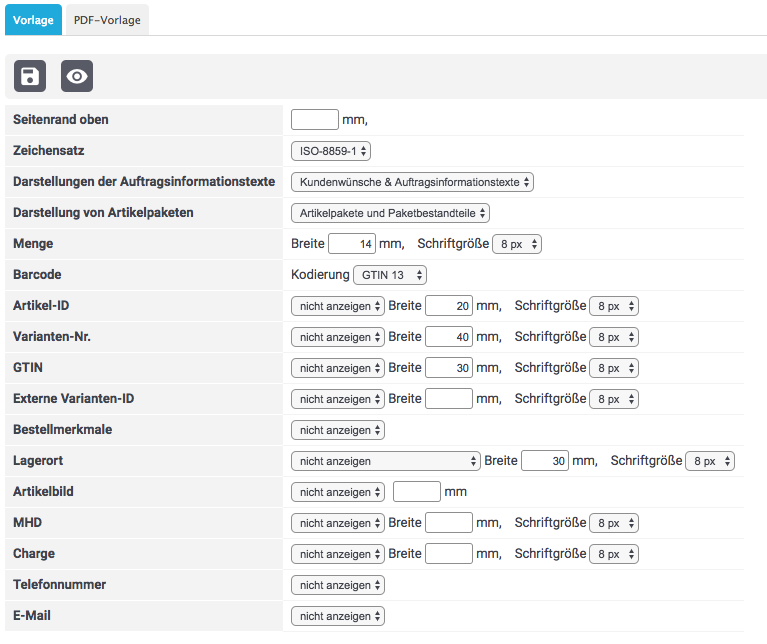Open Artikel-ID display dropdown
Image resolution: width=767 pixels, height=644 pixels.
click(x=337, y=306)
